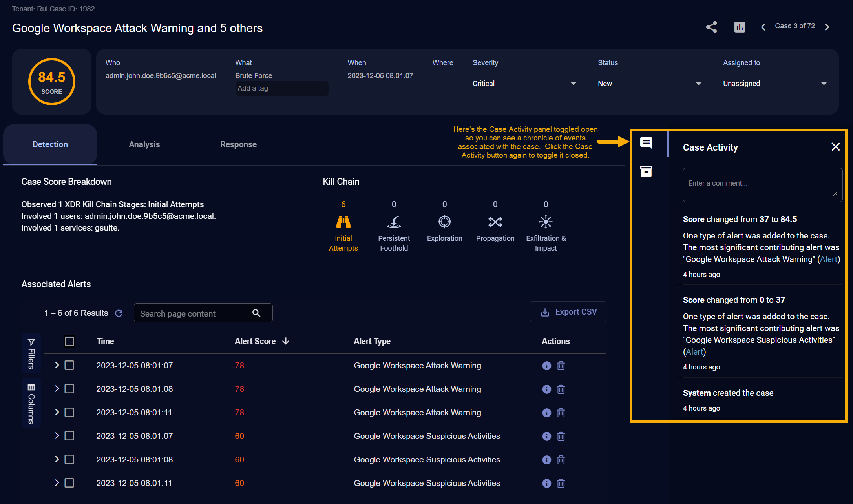853x504 pixels.
Task: Go to next case arrow
Action: (827, 27)
